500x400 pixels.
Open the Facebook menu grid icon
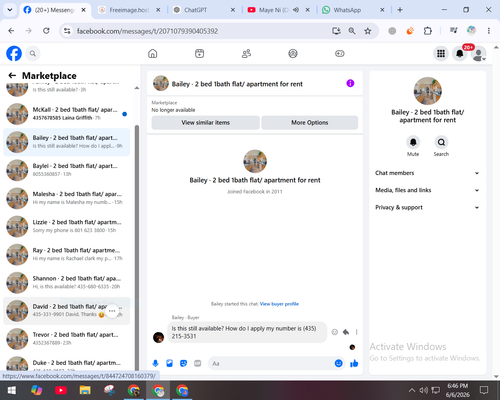click(441, 53)
